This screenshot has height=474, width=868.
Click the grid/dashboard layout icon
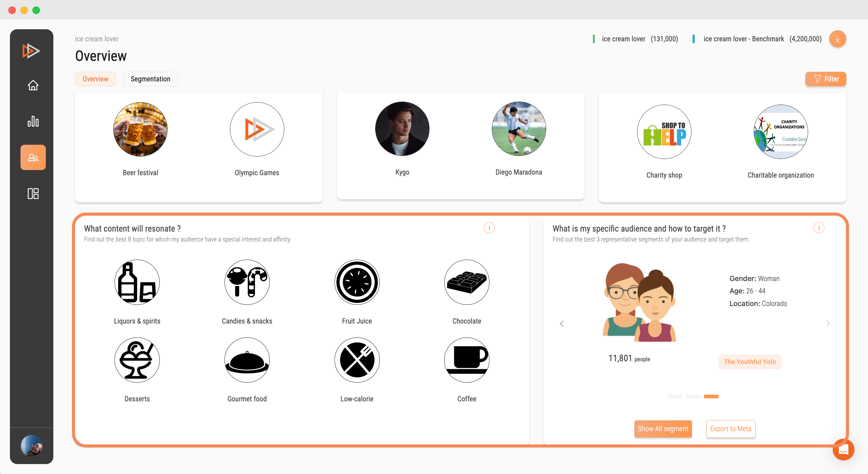point(33,193)
